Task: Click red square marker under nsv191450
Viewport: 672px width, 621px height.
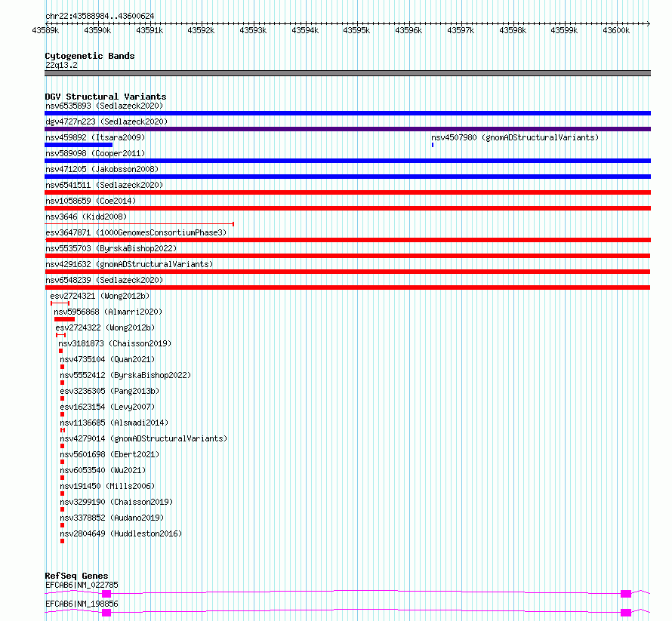Action: 62,493
